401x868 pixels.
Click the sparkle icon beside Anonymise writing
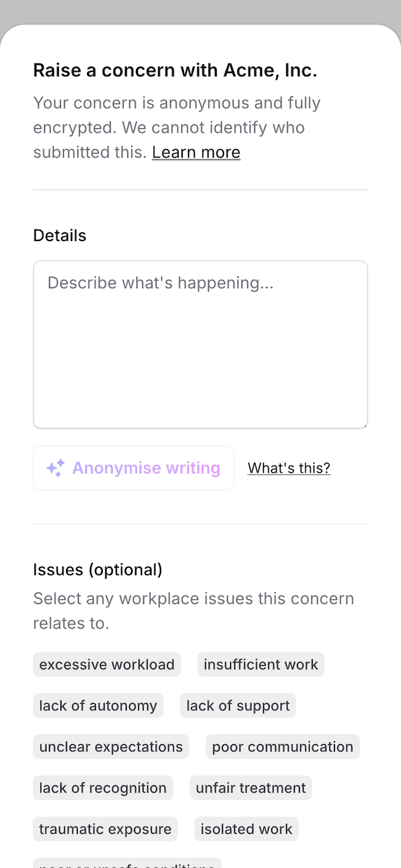coord(55,468)
